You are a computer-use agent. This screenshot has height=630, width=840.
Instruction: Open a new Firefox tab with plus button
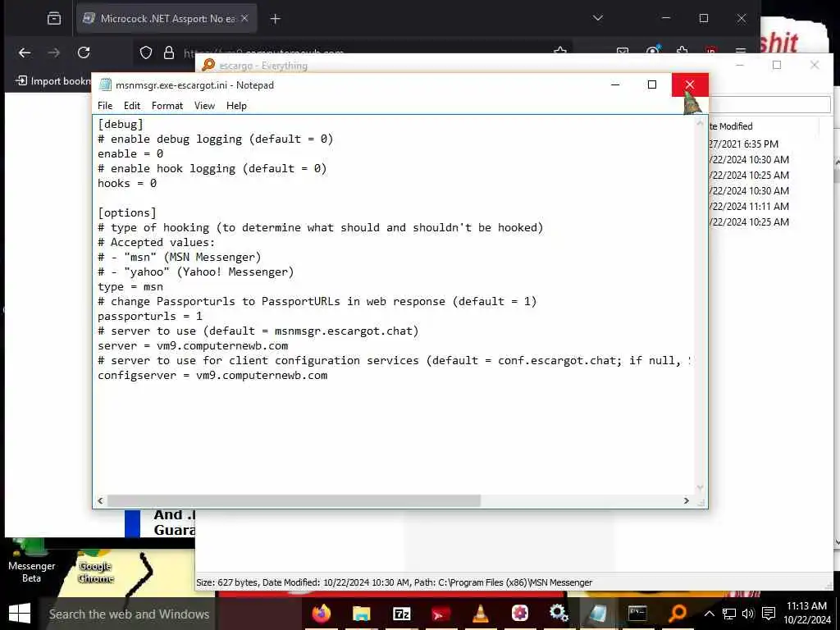click(275, 19)
